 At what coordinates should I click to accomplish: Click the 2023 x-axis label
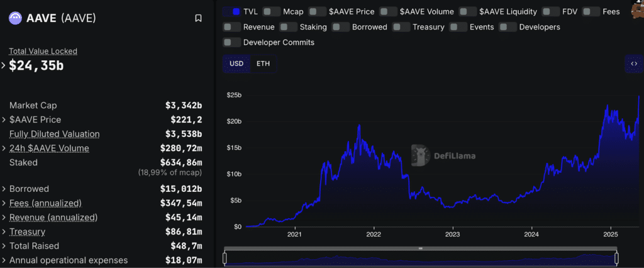tap(453, 234)
